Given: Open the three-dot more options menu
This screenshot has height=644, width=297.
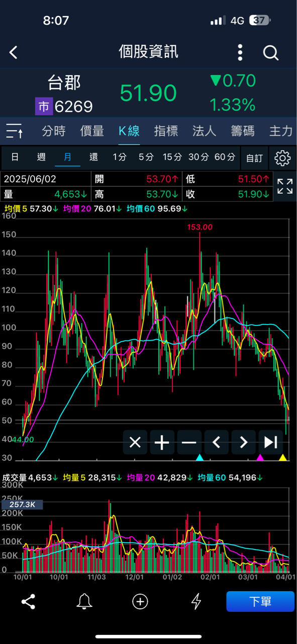Looking at the screenshot, I should pos(240,52).
